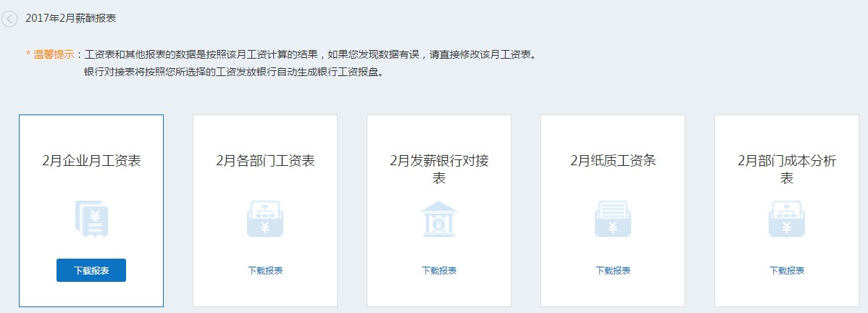Select the 2月纸质工资条 card title
The image size is (868, 313).
613,161
